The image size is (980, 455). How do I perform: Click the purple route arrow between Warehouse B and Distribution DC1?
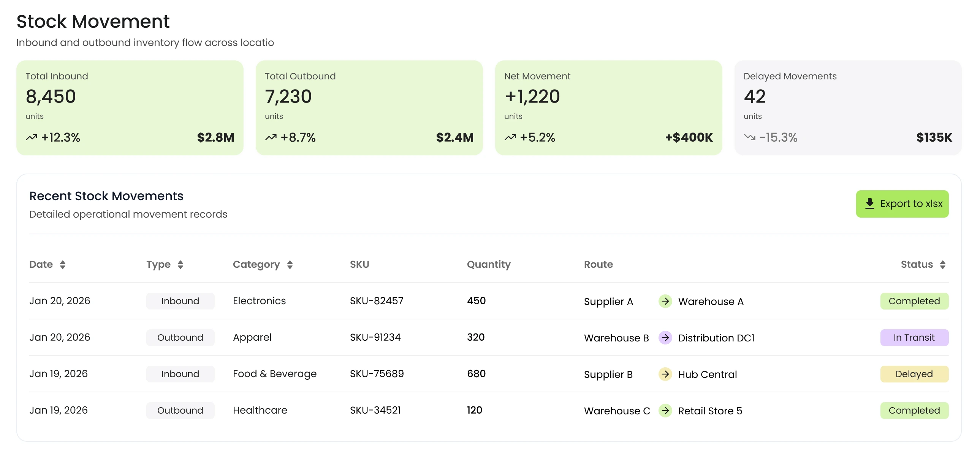pos(665,337)
